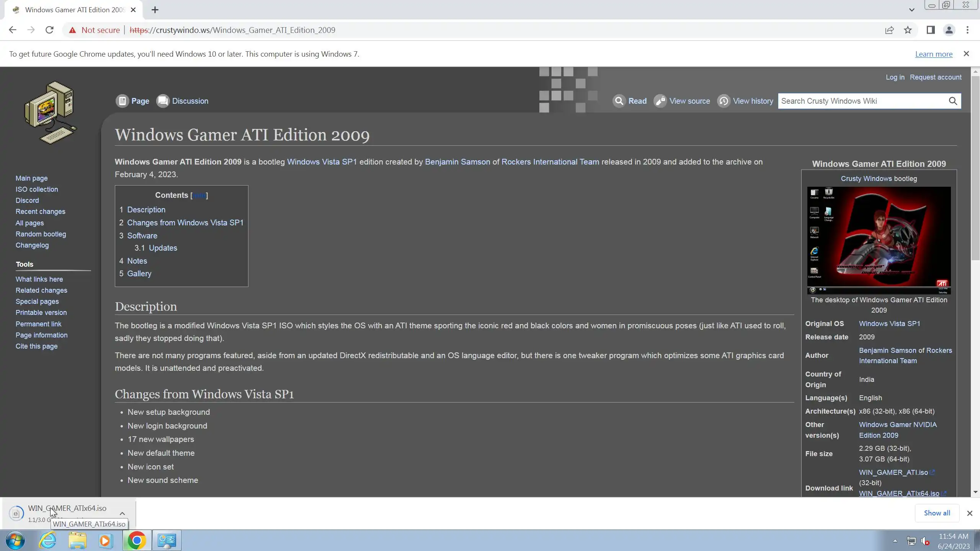Open Internet Explorer from the taskbar
This screenshot has height=551, width=980.
tap(48, 540)
